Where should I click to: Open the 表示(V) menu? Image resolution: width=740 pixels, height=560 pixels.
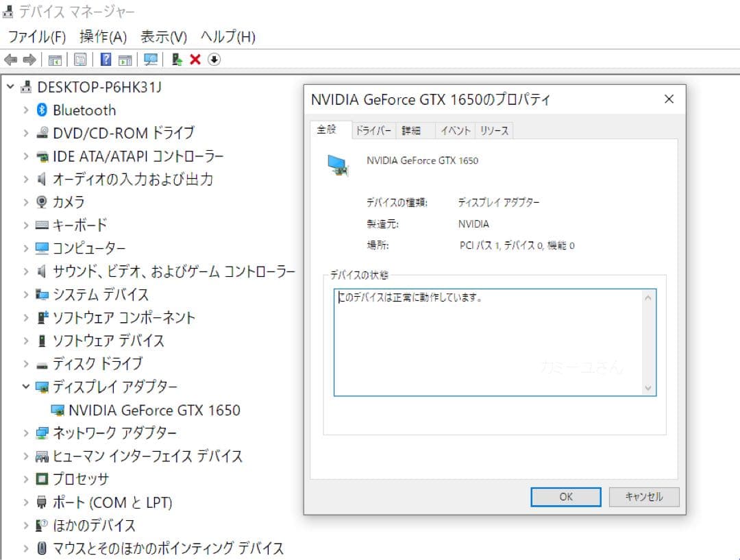coord(163,36)
